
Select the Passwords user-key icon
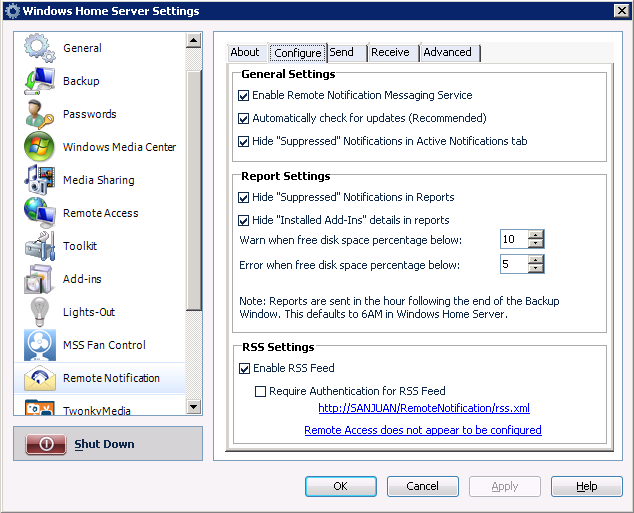pos(39,114)
